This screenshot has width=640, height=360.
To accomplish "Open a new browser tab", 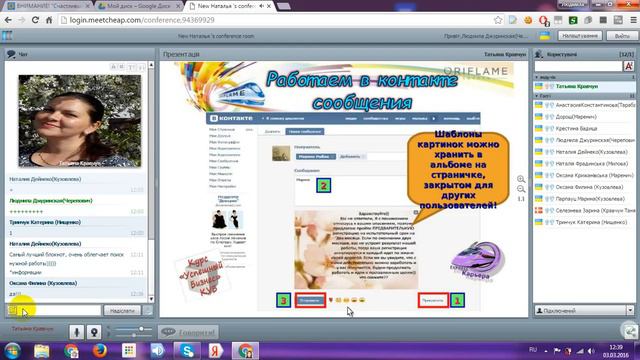I will [284, 6].
